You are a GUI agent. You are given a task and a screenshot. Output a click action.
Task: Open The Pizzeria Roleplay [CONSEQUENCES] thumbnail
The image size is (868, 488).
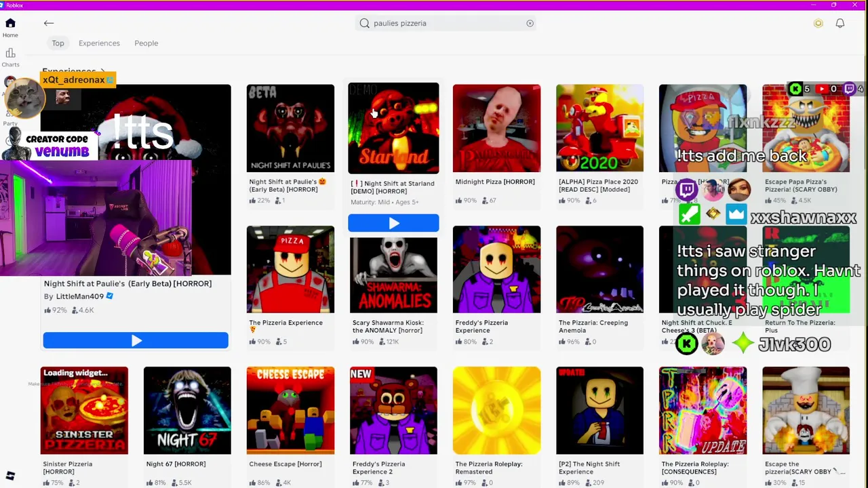(x=703, y=410)
